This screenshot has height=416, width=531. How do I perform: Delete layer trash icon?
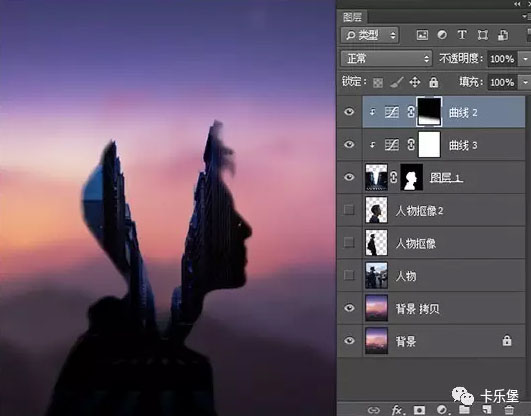tap(509, 410)
